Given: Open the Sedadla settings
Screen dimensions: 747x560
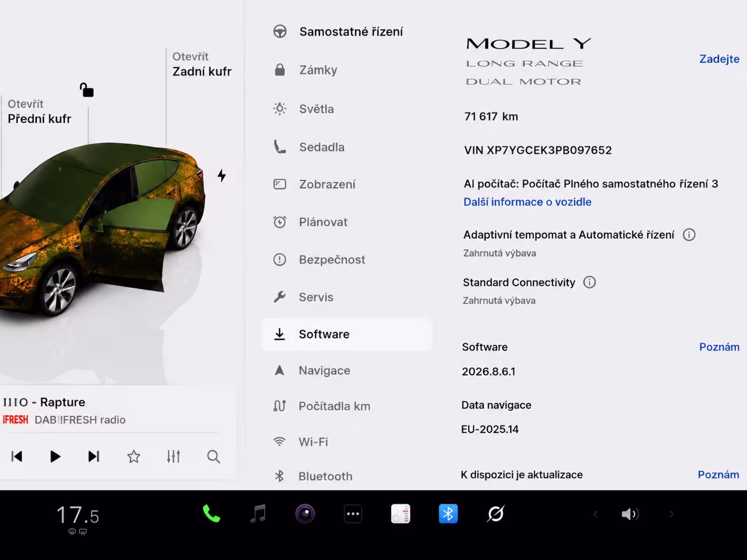Looking at the screenshot, I should pyautogui.click(x=346, y=147).
